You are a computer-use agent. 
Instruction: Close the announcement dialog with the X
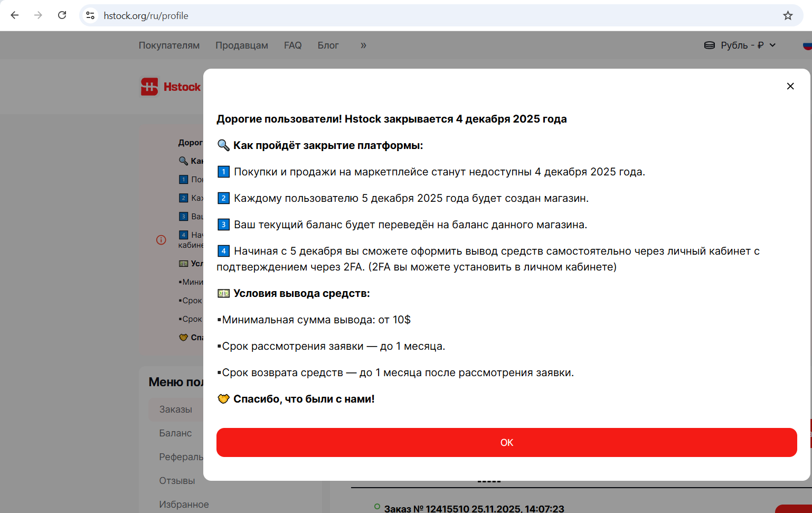pos(790,86)
